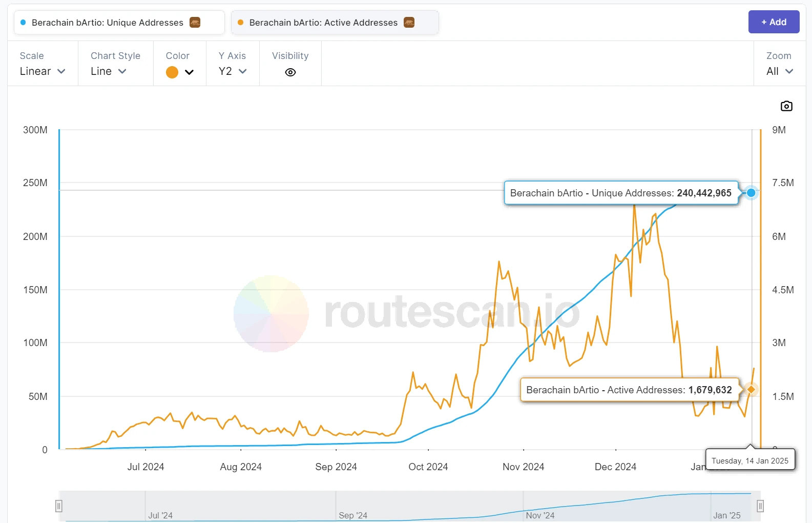Click Active Addresses 1,679,632 tooltip
Screen dimensions: 812x523
click(629, 390)
